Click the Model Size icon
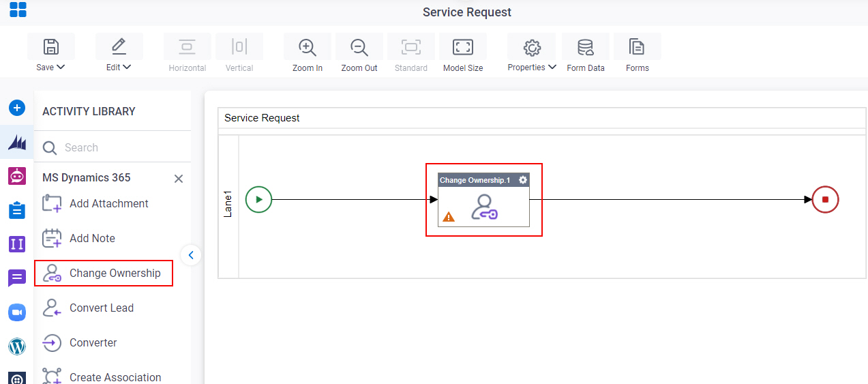This screenshot has width=868, height=384. click(463, 46)
